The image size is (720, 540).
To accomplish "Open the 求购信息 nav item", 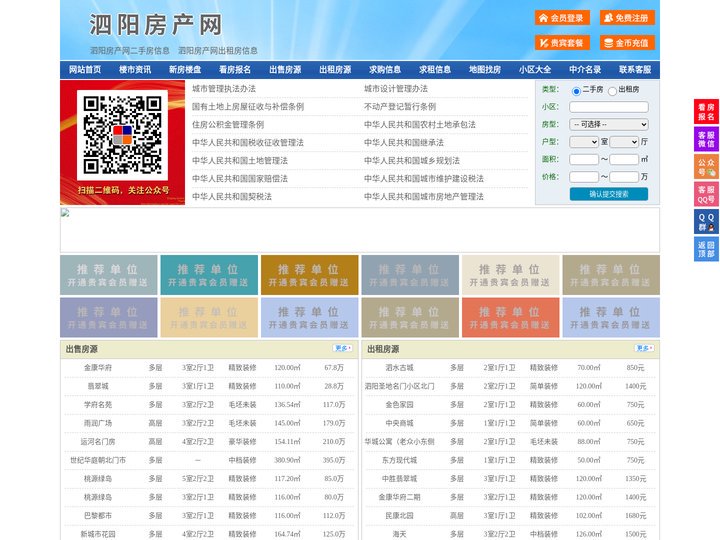I will [385, 70].
